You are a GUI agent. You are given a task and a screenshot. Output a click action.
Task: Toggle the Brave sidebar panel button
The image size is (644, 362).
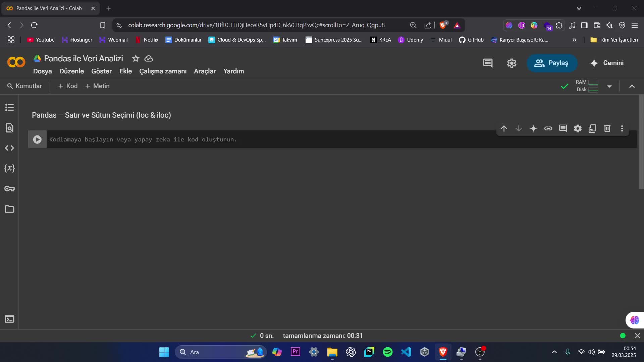584,25
